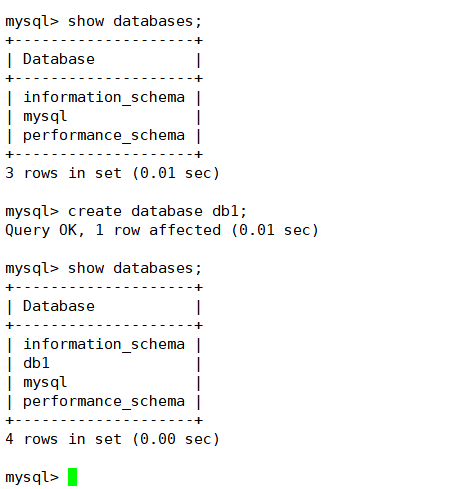458x489 pixels.
Task: Select 'performance_schema' in the first result table
Action: pos(104,136)
